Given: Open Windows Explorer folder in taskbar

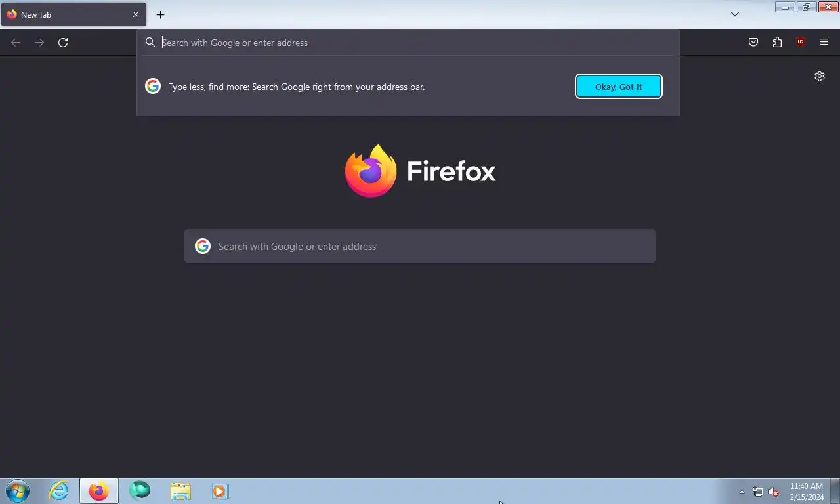Looking at the screenshot, I should click(180, 491).
